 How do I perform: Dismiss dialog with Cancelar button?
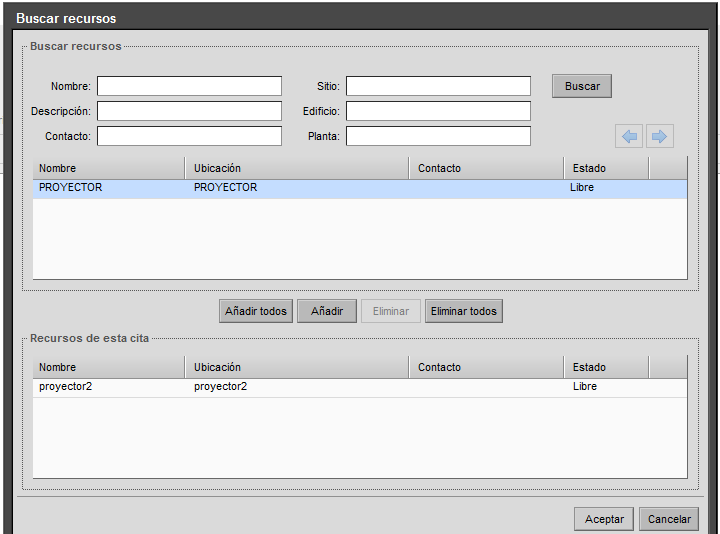click(669, 519)
